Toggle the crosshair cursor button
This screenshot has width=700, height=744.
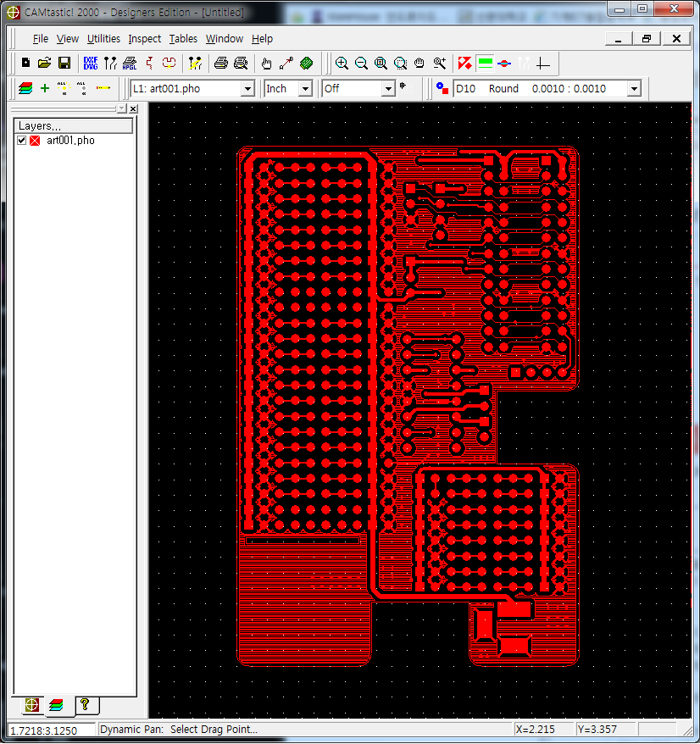click(x=543, y=63)
